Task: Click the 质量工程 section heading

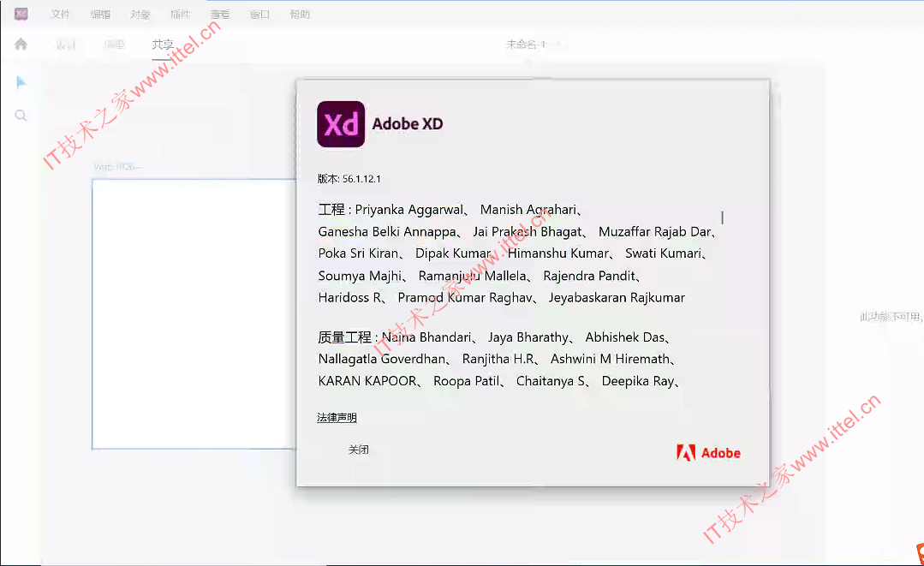Action: pos(345,337)
